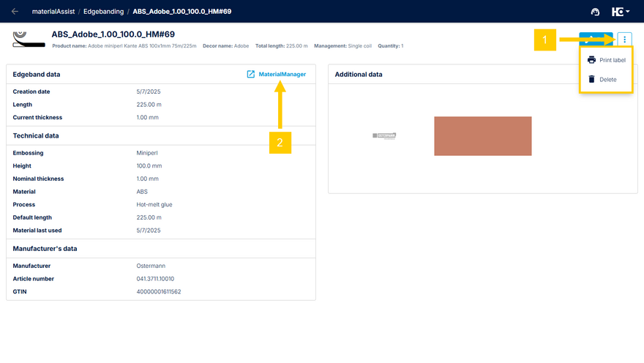Click the Management Single coil text
The image size is (644, 363).
pos(342,46)
